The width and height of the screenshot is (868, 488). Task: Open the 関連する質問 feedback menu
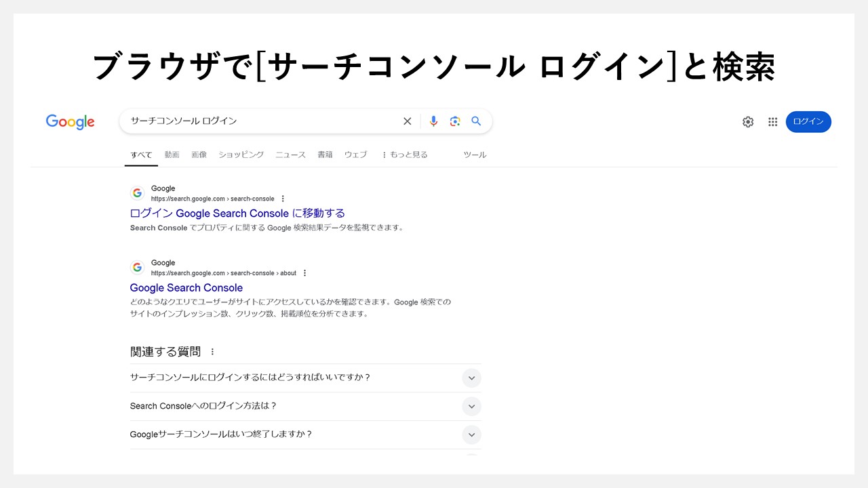click(212, 351)
